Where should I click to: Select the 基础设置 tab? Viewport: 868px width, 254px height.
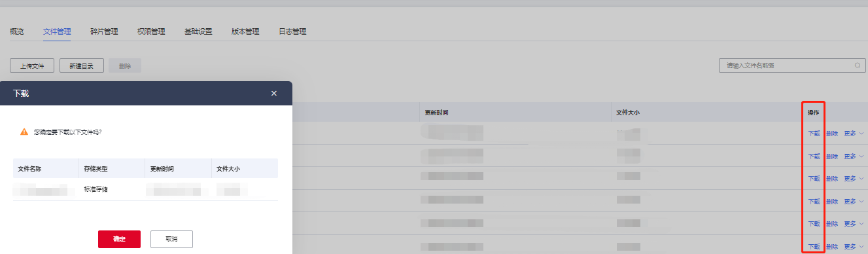[198, 31]
